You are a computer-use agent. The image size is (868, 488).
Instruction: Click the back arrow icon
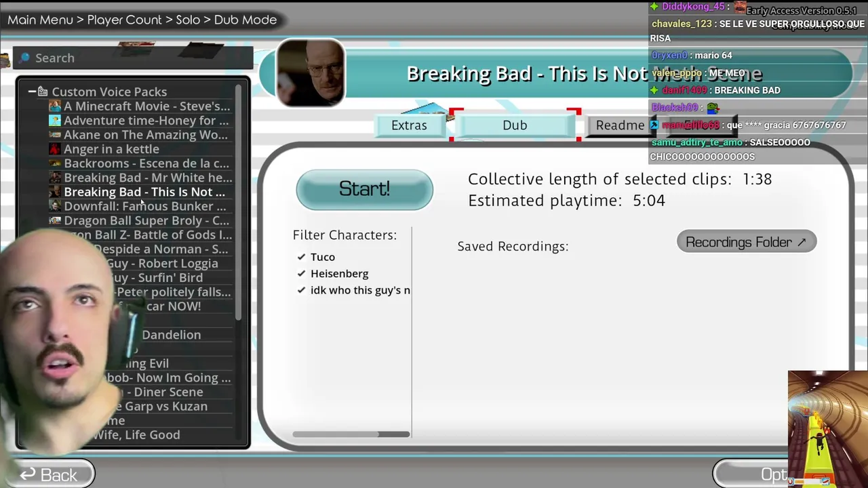pos(27,475)
